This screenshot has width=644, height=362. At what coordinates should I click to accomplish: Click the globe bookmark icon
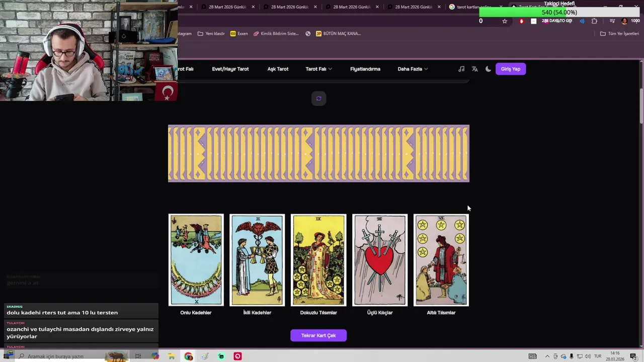click(308, 34)
